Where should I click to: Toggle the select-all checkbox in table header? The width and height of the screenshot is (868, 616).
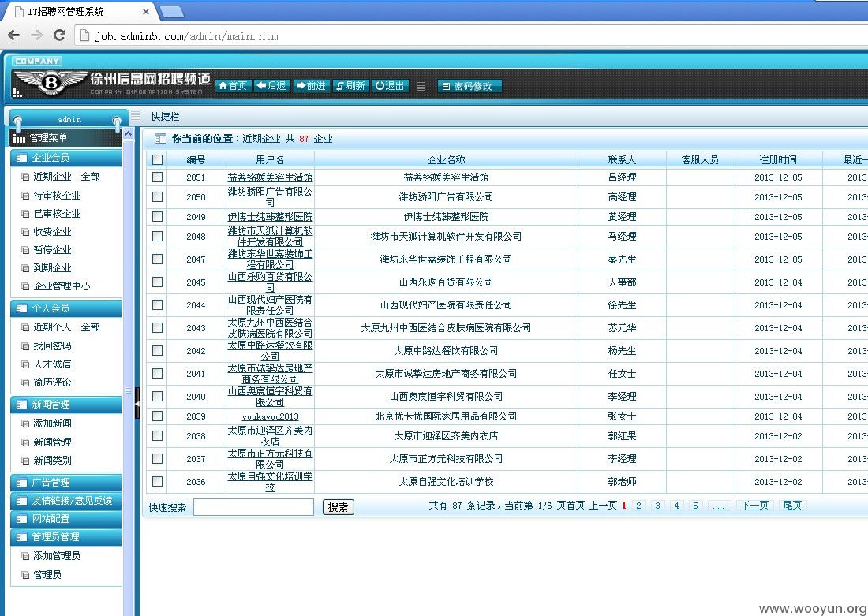tap(157, 159)
